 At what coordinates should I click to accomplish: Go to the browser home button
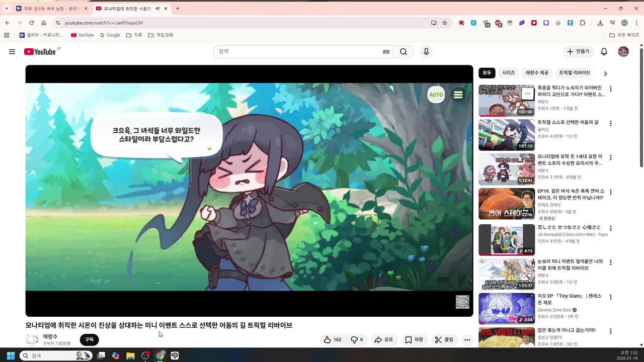(44, 23)
